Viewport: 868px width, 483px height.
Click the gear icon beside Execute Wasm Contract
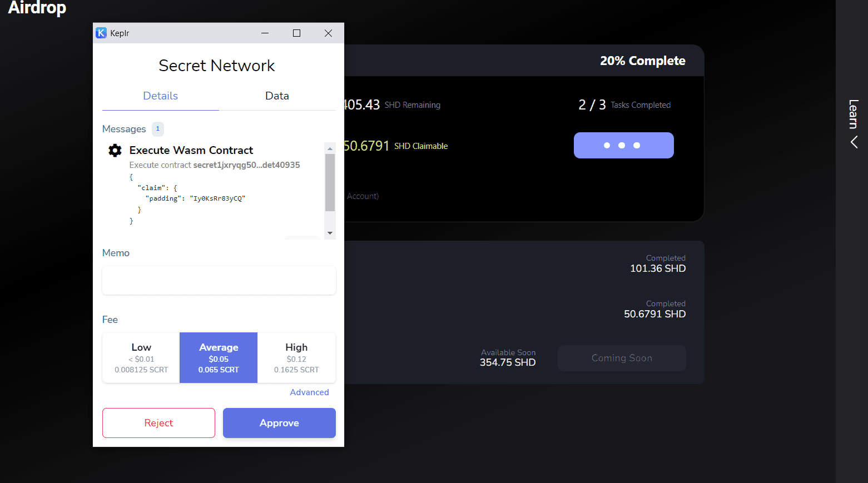(x=115, y=151)
